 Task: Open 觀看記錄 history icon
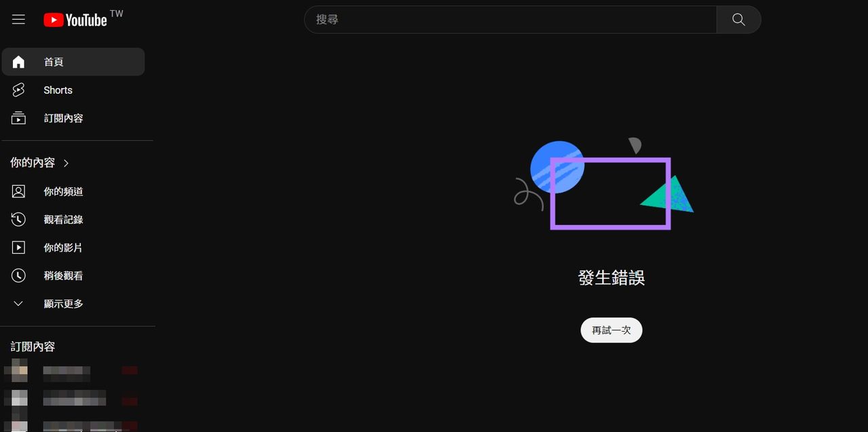click(x=18, y=220)
